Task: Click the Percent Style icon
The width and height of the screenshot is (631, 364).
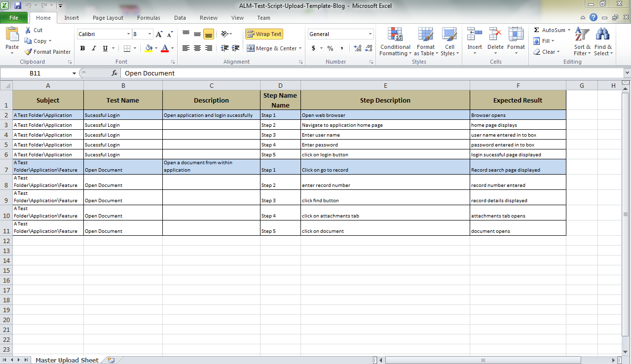Action: [x=330, y=49]
